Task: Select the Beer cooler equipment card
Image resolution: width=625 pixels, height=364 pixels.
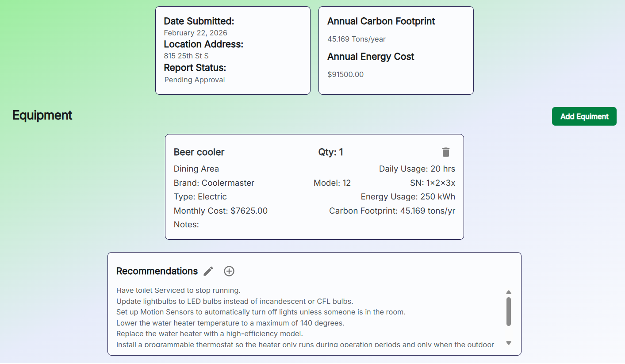Action: (314, 187)
